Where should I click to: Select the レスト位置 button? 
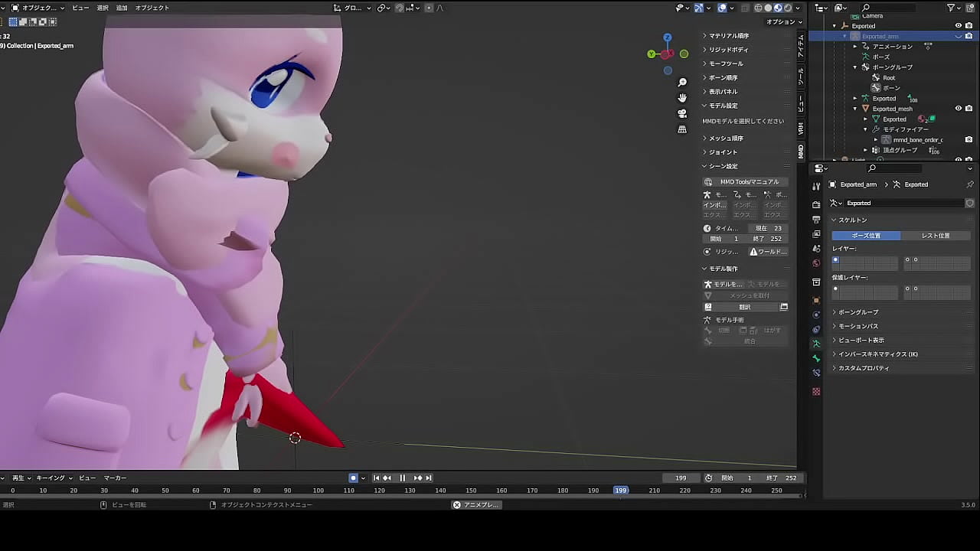point(936,236)
